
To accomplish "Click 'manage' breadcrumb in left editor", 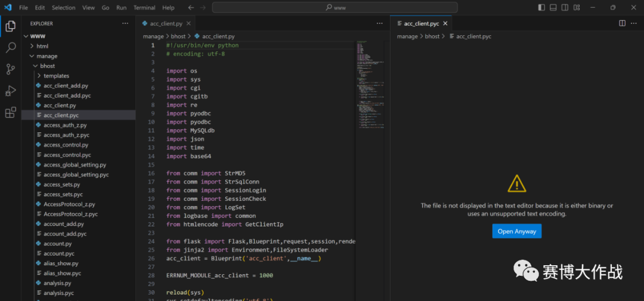I will point(153,36).
